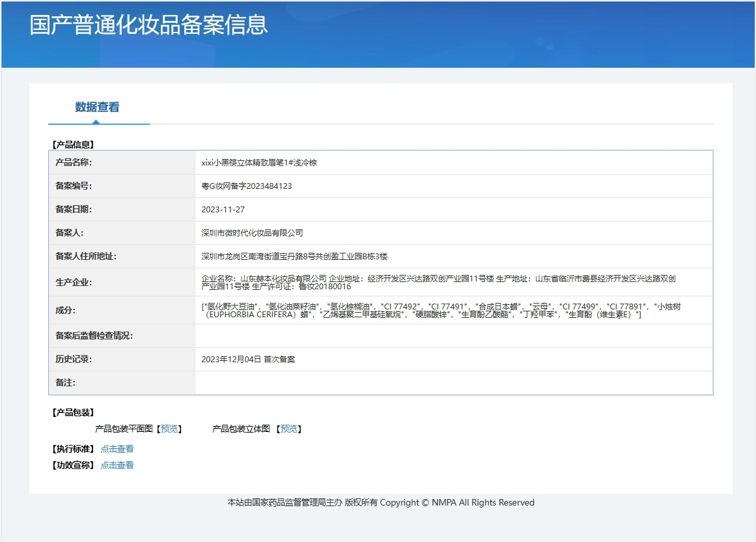Open 点击查看 link beside 功效宣称
756x542 pixels.
(117, 465)
